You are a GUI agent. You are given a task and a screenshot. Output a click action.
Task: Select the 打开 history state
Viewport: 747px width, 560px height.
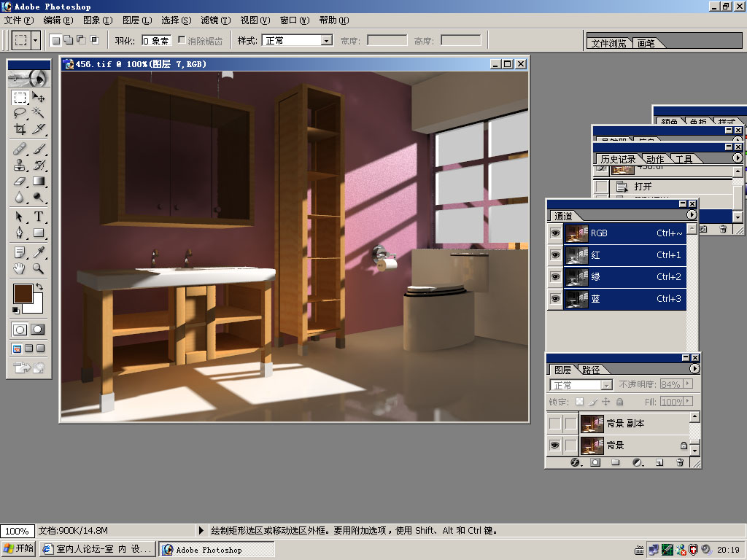663,186
